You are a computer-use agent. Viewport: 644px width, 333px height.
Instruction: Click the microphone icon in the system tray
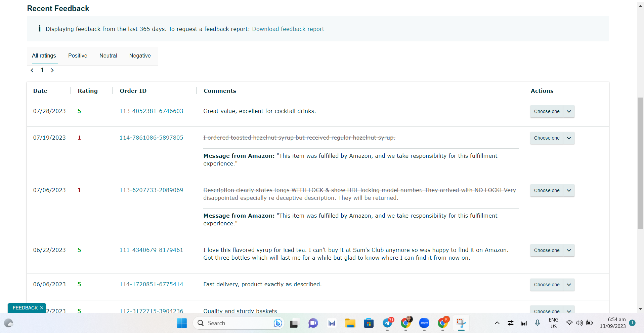click(x=538, y=323)
